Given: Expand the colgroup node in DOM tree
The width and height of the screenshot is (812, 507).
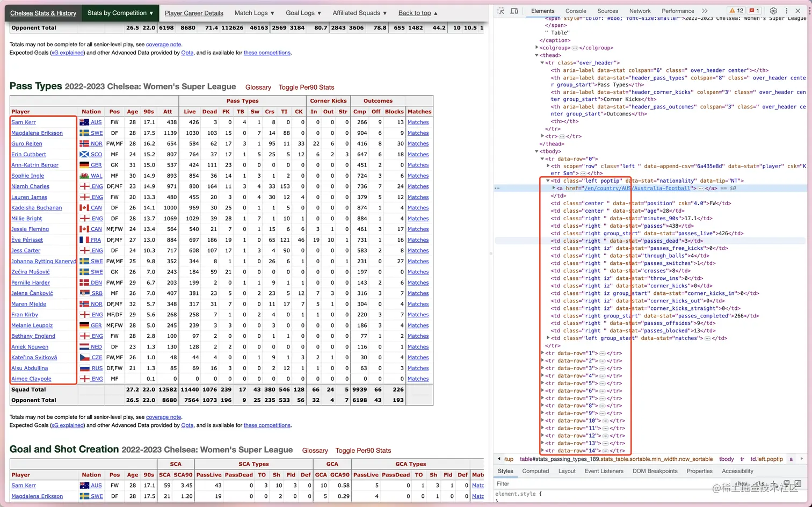Looking at the screenshot, I should (x=537, y=48).
